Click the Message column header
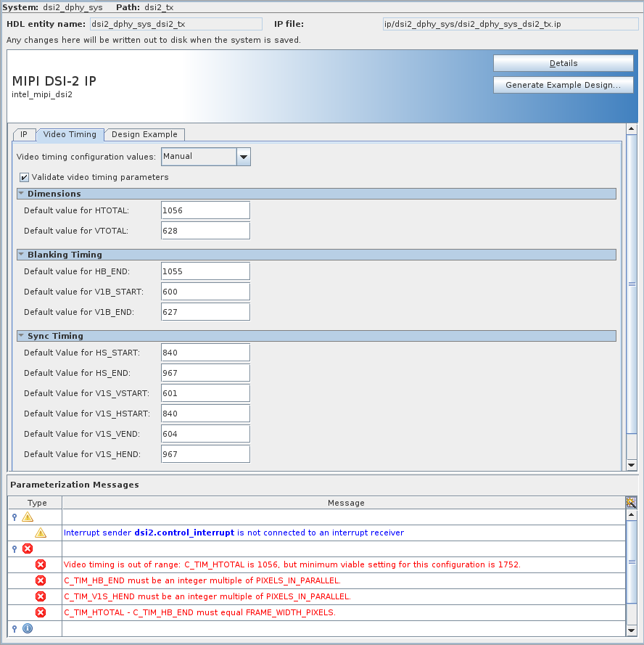This screenshot has width=644, height=645. pyautogui.click(x=344, y=503)
